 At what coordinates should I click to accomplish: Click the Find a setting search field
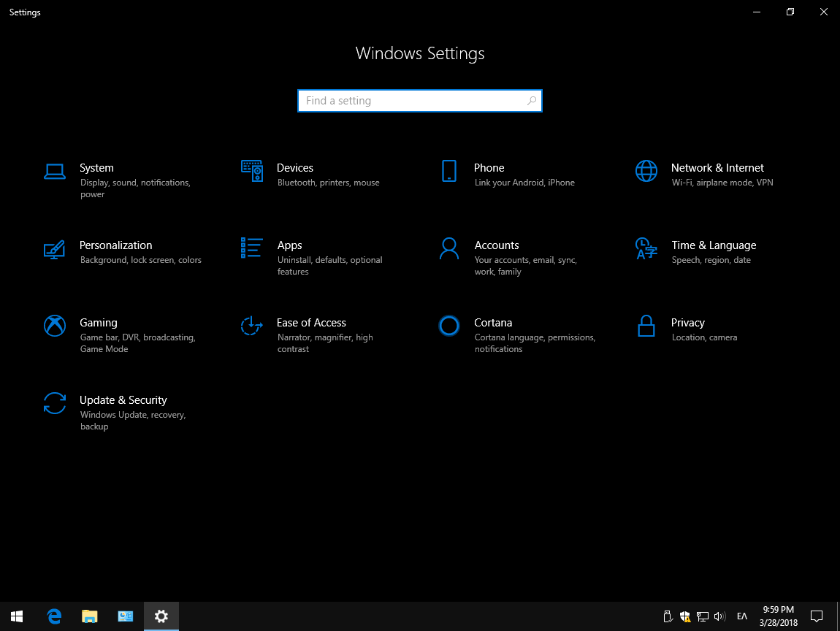tap(420, 101)
